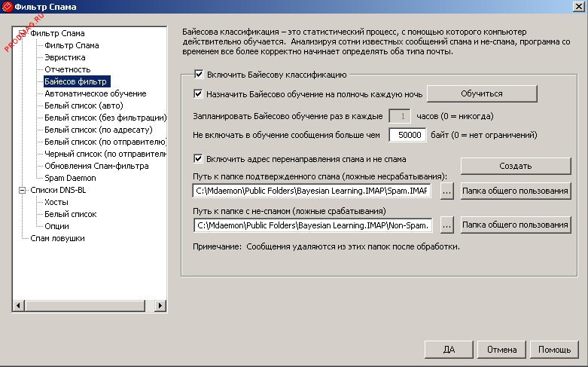This screenshot has width=588, height=367.
Task: Toggle Байесово обучение на полночь checkbox
Action: point(199,94)
